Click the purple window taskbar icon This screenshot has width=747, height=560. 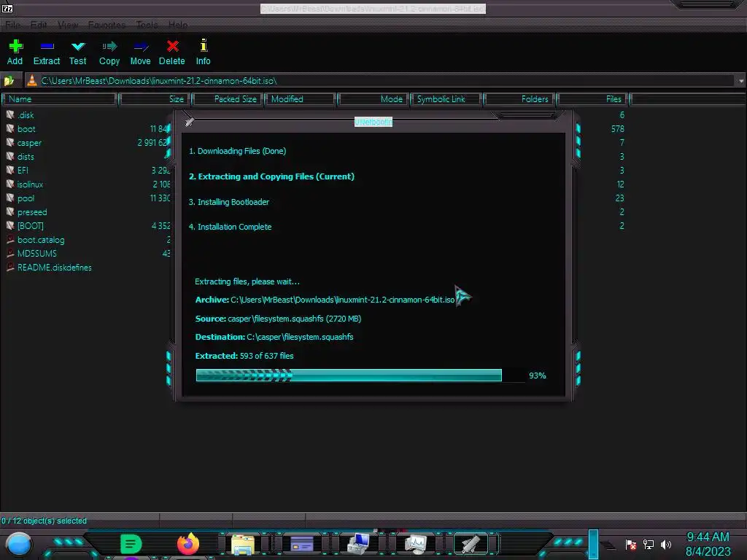point(301,543)
